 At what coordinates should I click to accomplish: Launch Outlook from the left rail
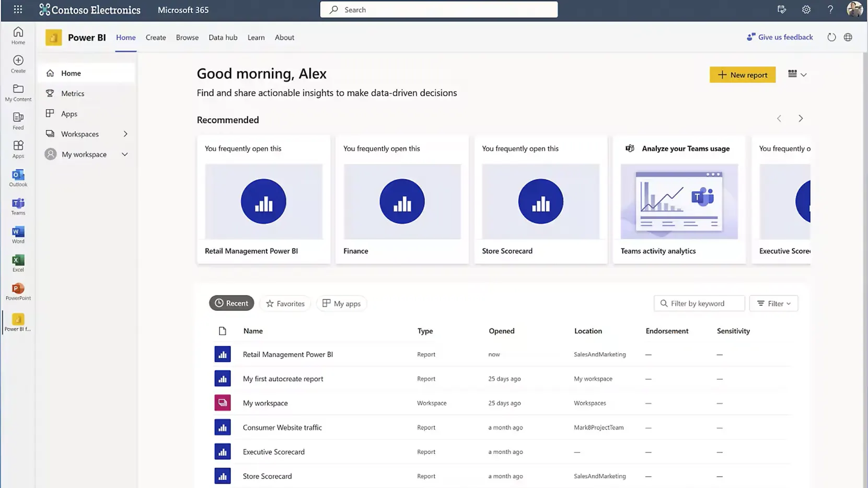pos(18,178)
